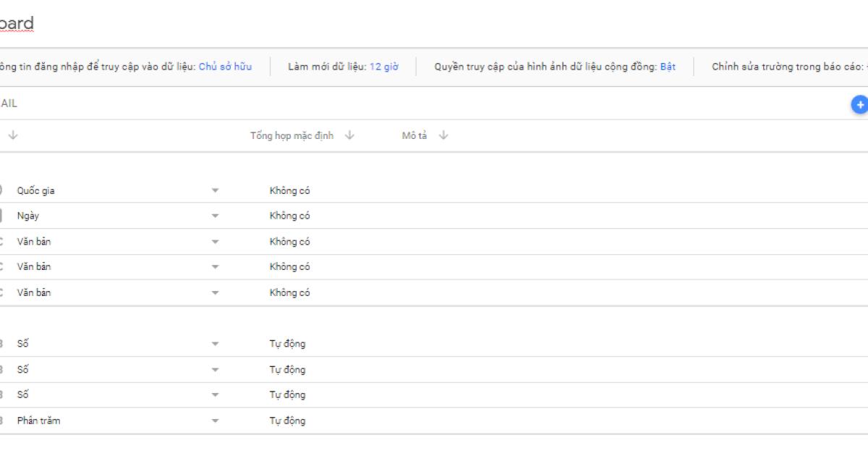Click the Mô tả column header
868x456 pixels.
(x=414, y=135)
